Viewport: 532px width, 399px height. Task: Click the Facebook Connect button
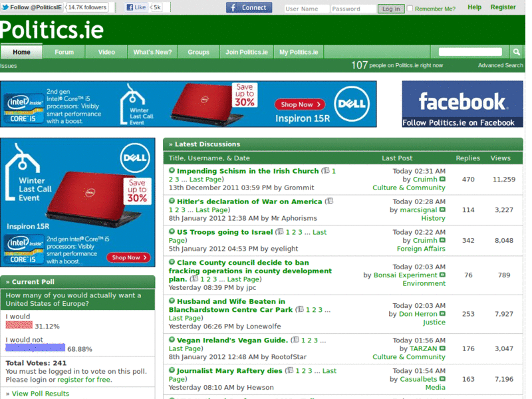(x=249, y=7)
